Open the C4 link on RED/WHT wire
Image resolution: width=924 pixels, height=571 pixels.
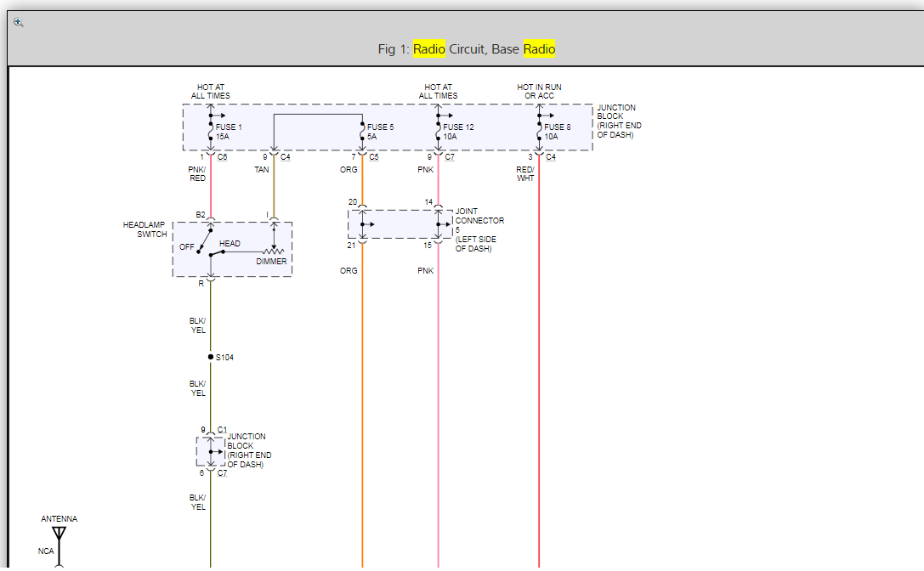pyautogui.click(x=551, y=157)
